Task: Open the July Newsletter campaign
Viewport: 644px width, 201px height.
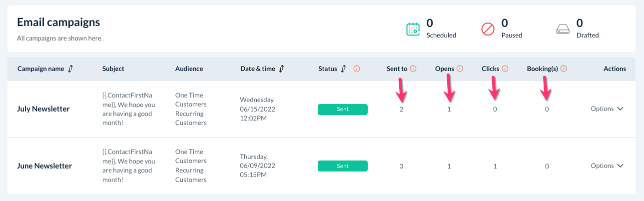Action: tap(43, 109)
